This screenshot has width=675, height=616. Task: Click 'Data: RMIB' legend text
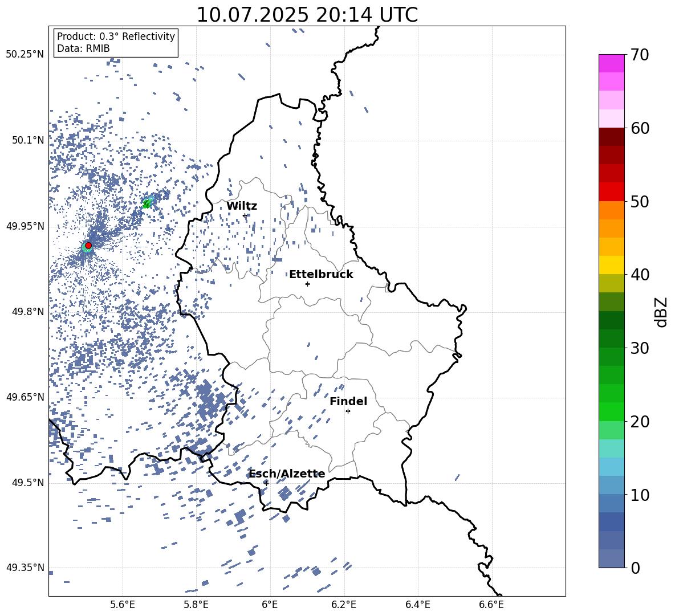[x=83, y=48]
